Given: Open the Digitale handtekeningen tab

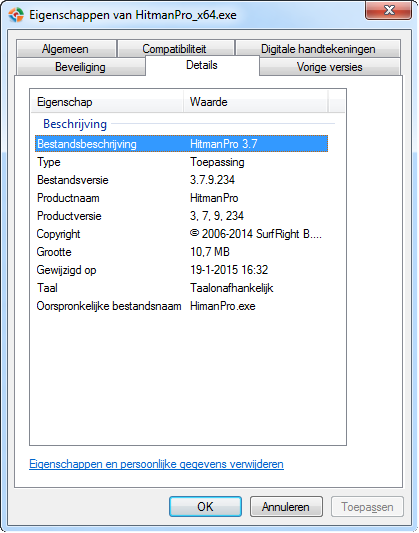Looking at the screenshot, I should pyautogui.click(x=318, y=49).
